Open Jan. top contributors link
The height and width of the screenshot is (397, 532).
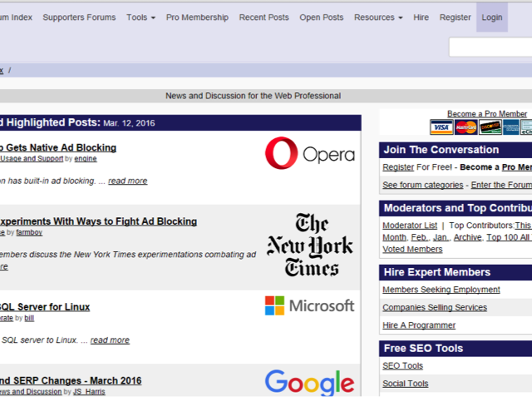click(x=441, y=237)
